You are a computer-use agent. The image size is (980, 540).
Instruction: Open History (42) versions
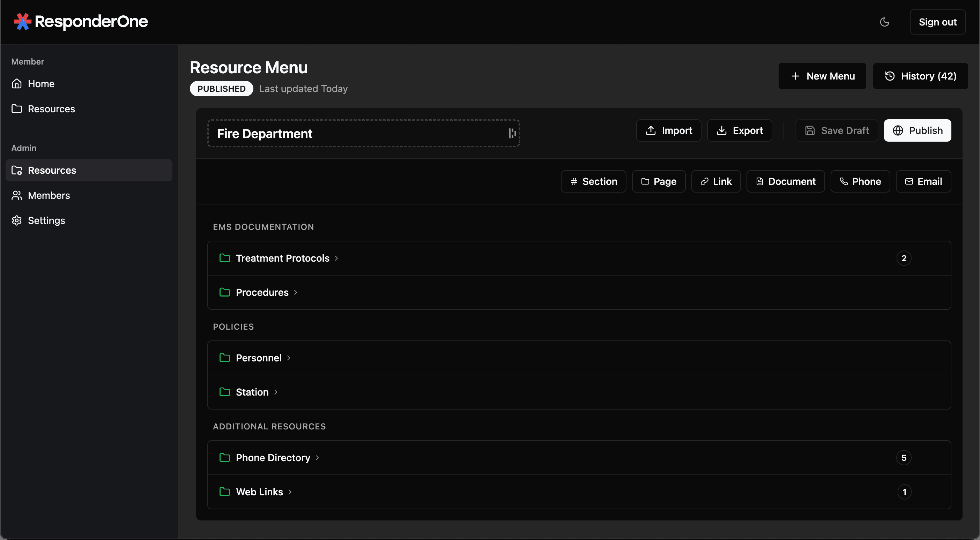(920, 76)
